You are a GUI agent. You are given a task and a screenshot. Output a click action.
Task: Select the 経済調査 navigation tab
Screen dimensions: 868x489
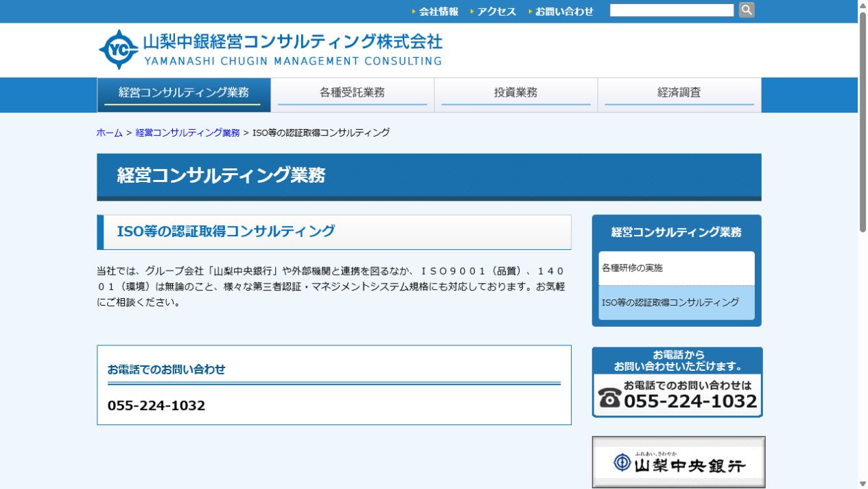tap(679, 95)
